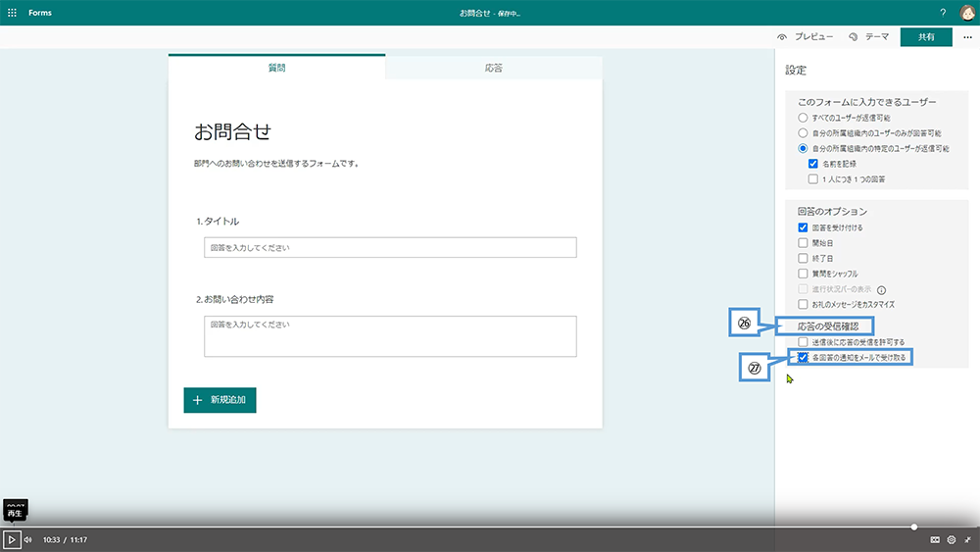
Task: Switch to the 応答 tab
Action: [x=494, y=68]
